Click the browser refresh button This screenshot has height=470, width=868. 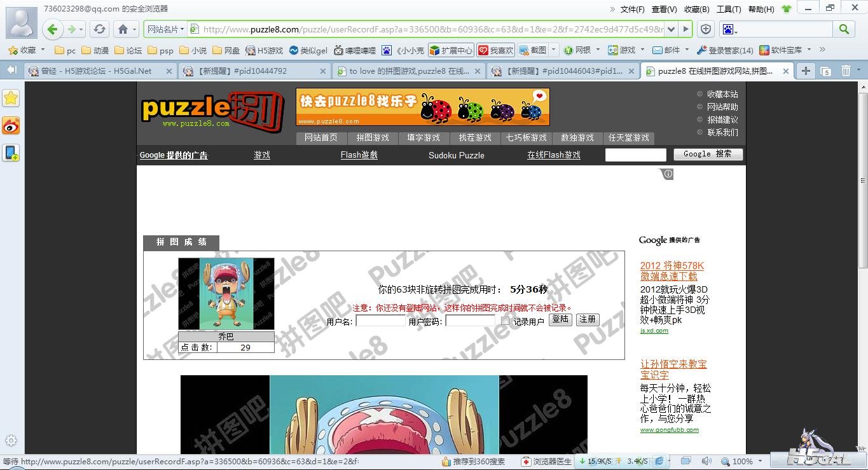99,29
